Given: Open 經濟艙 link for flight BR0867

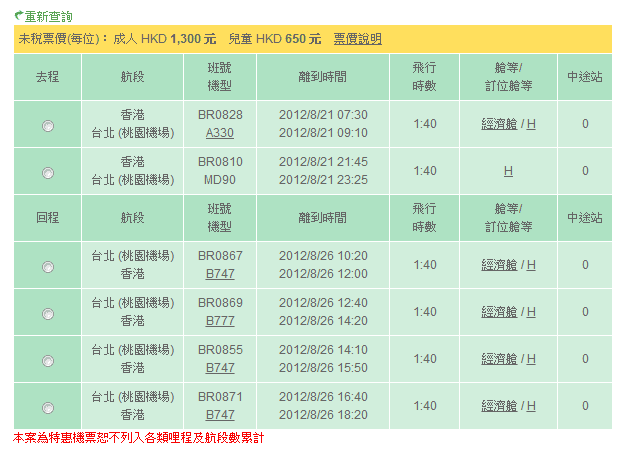Looking at the screenshot, I should (x=499, y=265).
